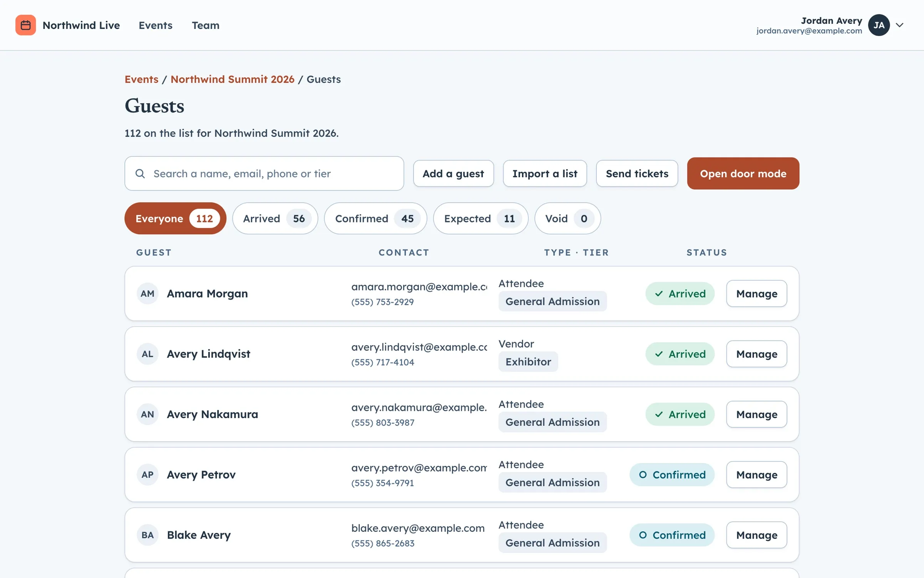
Task: Click Amara Morgan's Arrived status badge
Action: click(x=680, y=294)
